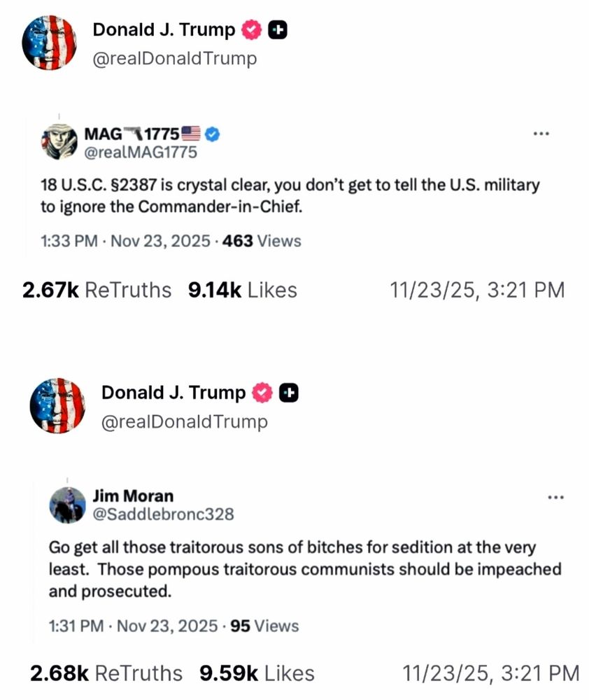The image size is (589, 700).
Task: Click the black plus badge in second post
Action: pyautogui.click(x=289, y=393)
